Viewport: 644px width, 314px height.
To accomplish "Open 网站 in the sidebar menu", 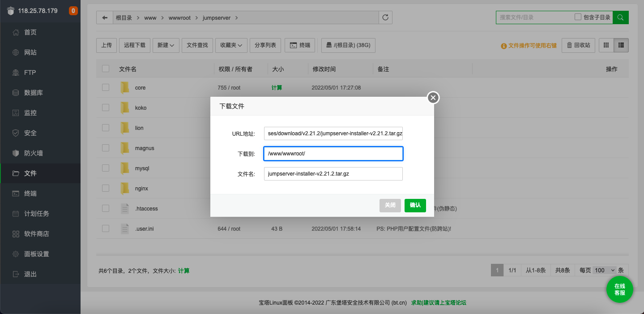I will (40, 52).
